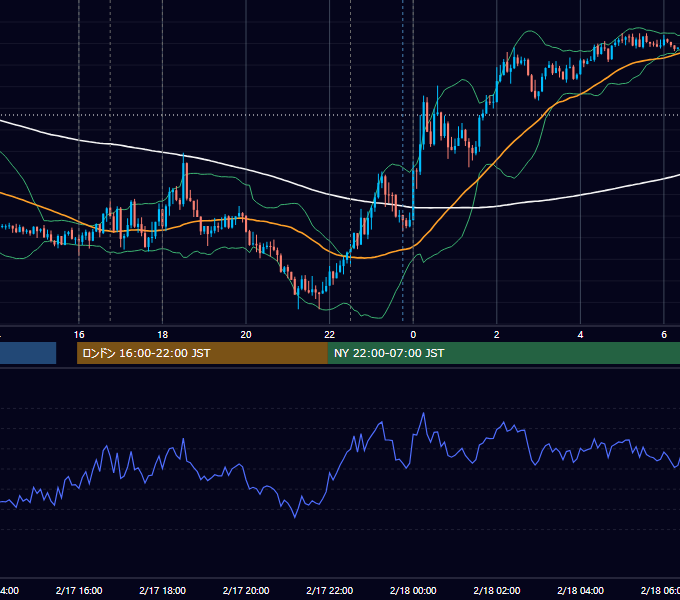The height and width of the screenshot is (600, 680).
Task: Click the 6 hour label on price chart
Action: tap(664, 335)
